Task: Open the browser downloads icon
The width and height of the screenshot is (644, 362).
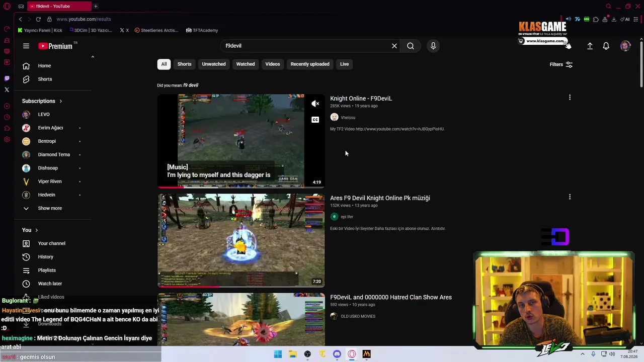Action: coord(614,19)
